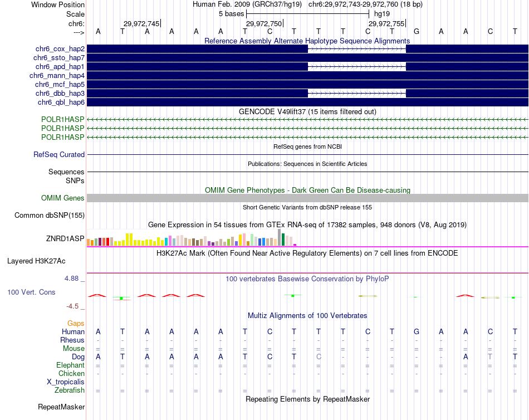
Task: Click position marker 29,972,755
Action: coord(387,23)
